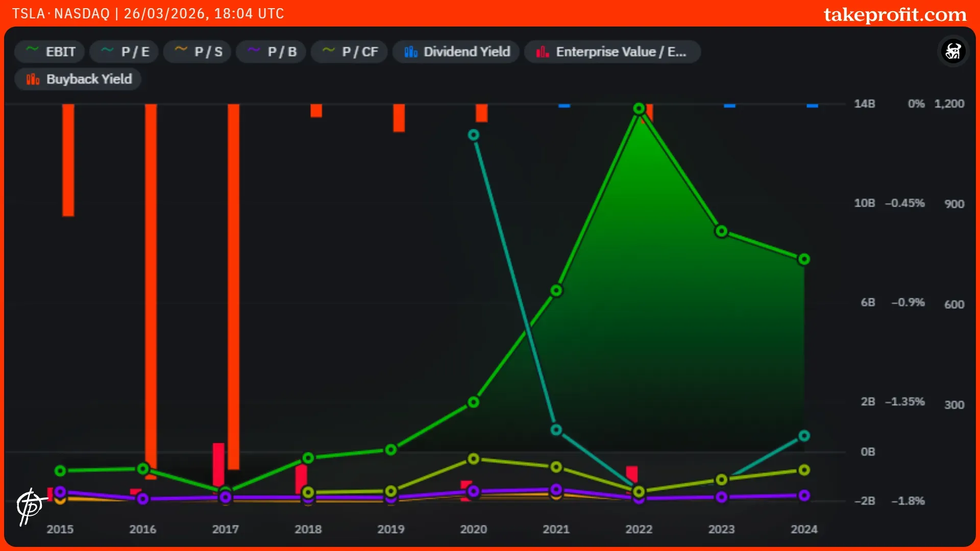980x551 pixels.
Task: Click the blue bar icon beside Dividend Yield
Action: (411, 52)
